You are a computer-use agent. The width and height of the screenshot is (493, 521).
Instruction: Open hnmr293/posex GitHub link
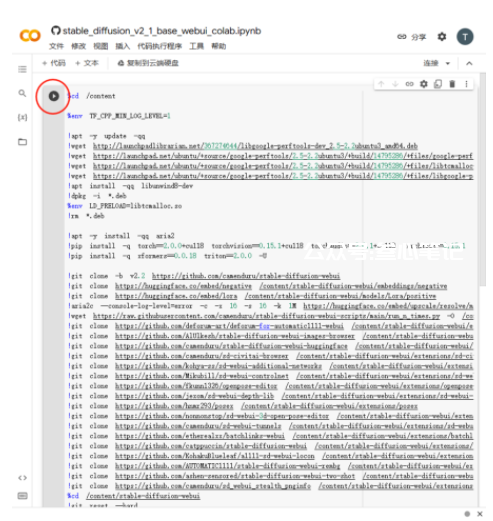pos(174,406)
